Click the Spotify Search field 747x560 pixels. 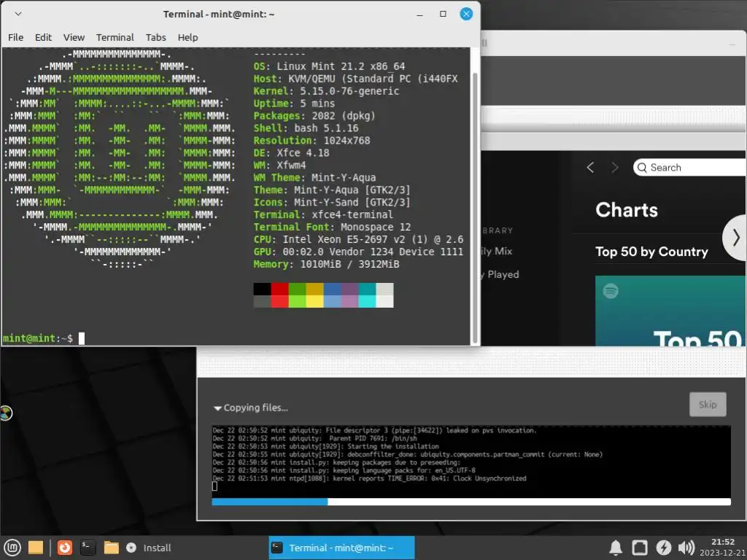click(690, 167)
